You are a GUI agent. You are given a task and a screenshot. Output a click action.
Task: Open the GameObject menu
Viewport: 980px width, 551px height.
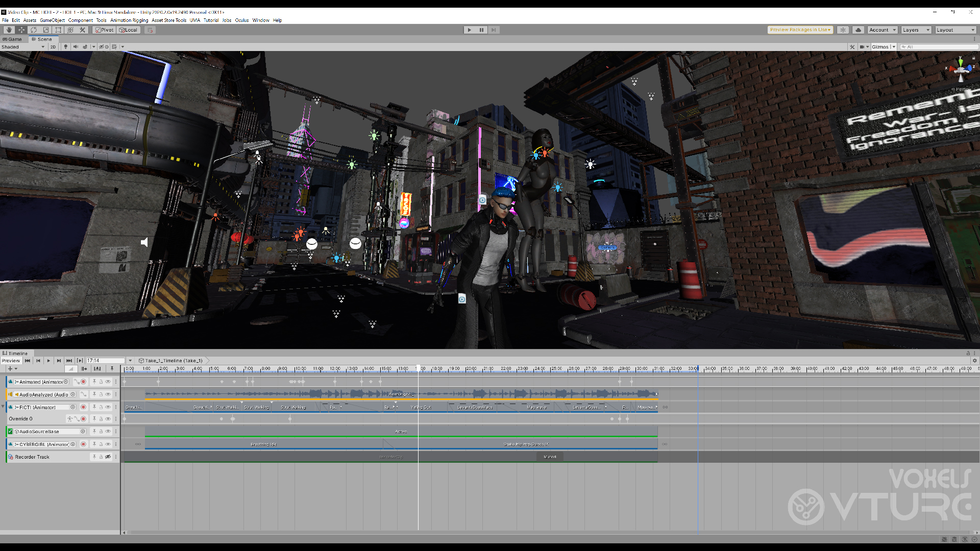[x=52, y=20]
